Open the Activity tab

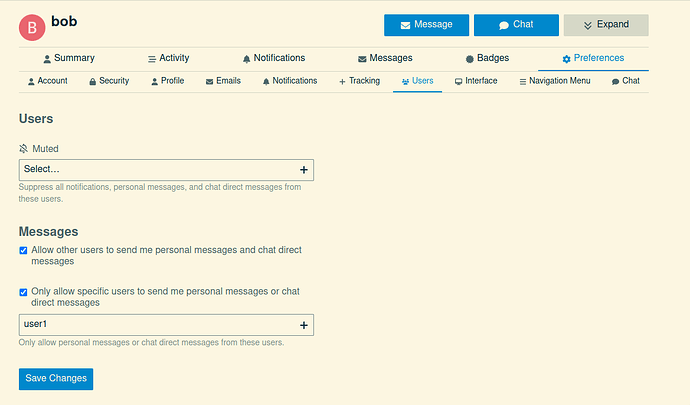(169, 58)
